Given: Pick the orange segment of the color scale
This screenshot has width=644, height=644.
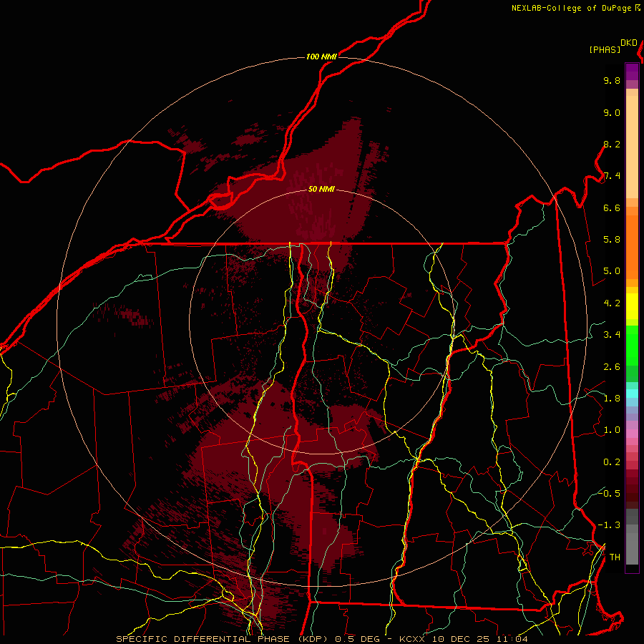Looking at the screenshot, I should pos(632,247).
